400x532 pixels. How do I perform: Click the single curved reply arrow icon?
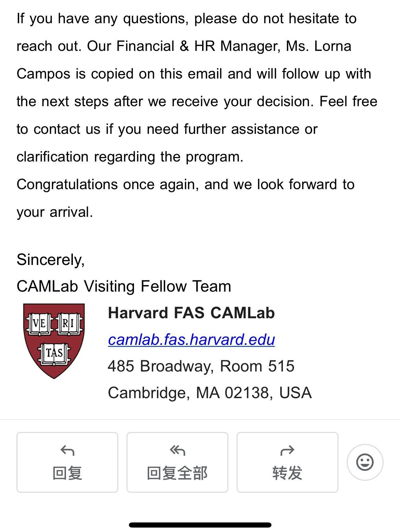pyautogui.click(x=67, y=451)
